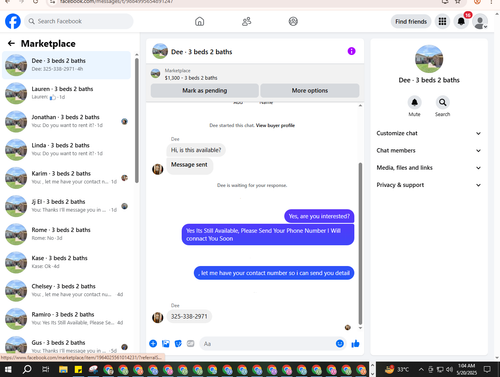Click the chat messages scrollbar
Image resolution: width=500 pixels, height=377 pixels.
tap(360, 243)
